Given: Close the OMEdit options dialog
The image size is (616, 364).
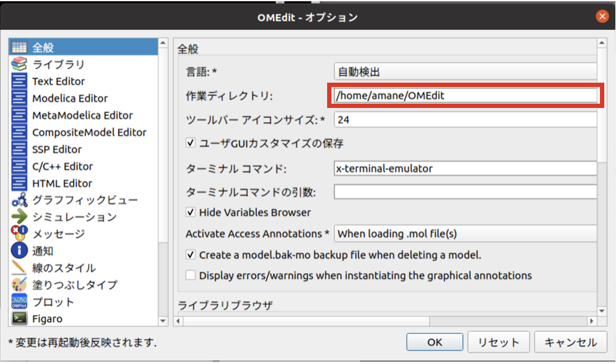Looking at the screenshot, I should tap(602, 17).
